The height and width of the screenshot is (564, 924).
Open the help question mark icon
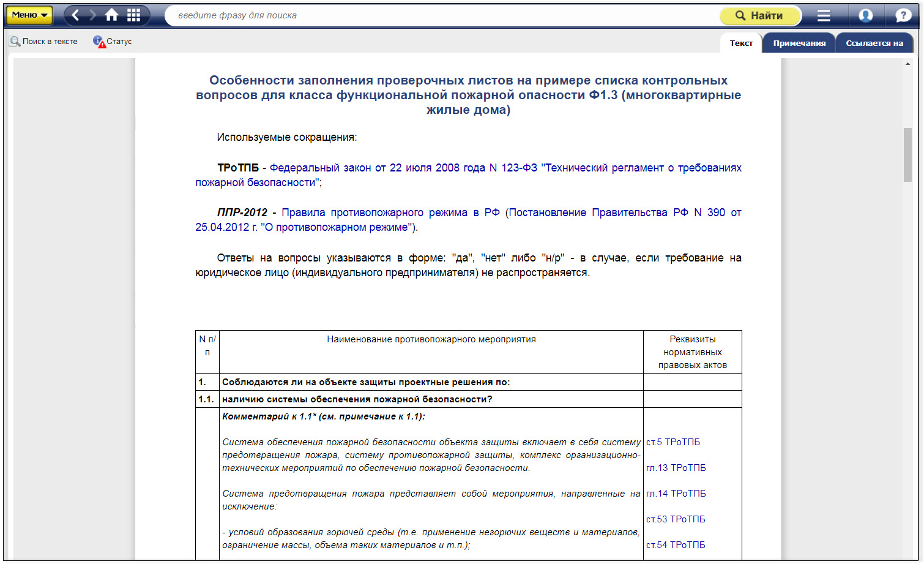pyautogui.click(x=903, y=15)
